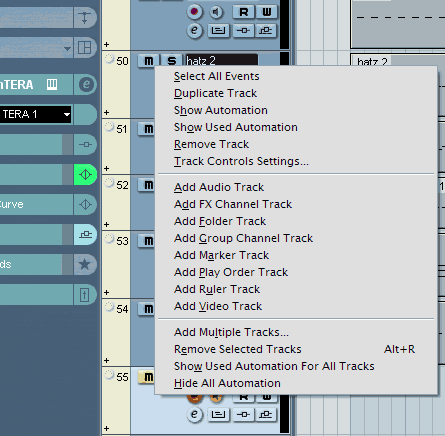
Task: Solo track 50 hatz 2
Action: click(171, 61)
